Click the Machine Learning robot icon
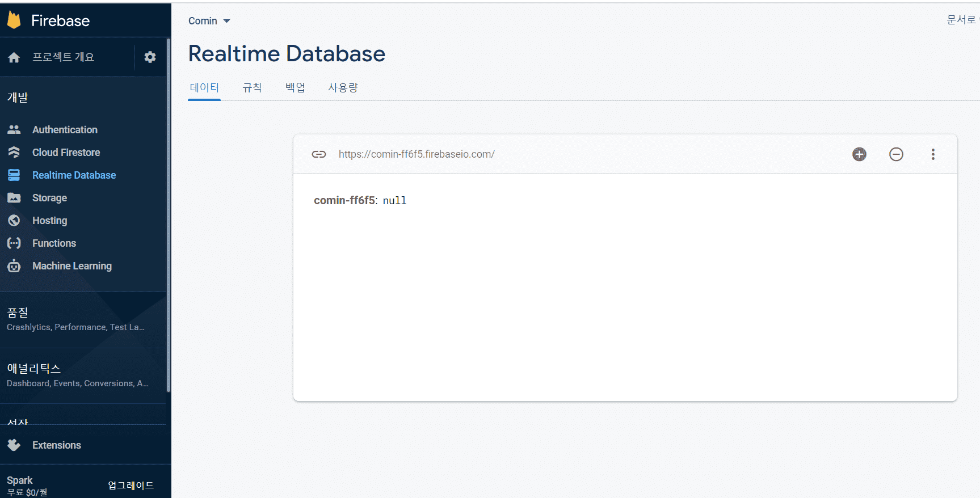980x498 pixels. click(x=14, y=265)
